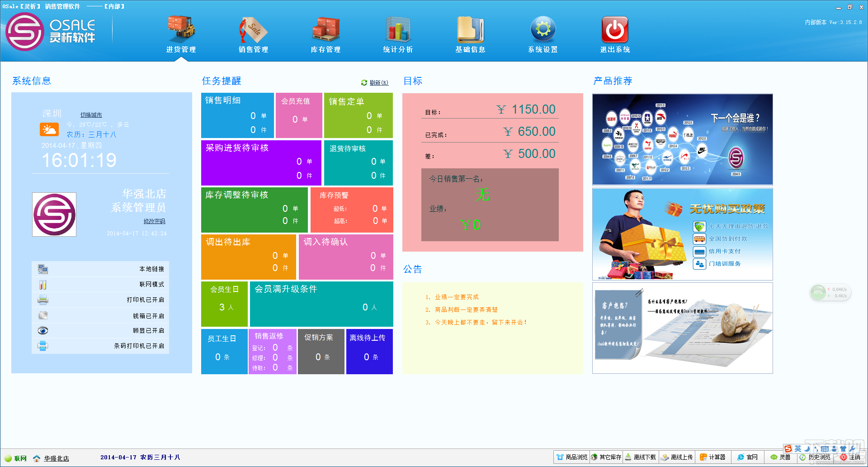This screenshot has height=467, width=868.
Task: Open the 采购进货待审核 purple tile
Action: (261, 163)
